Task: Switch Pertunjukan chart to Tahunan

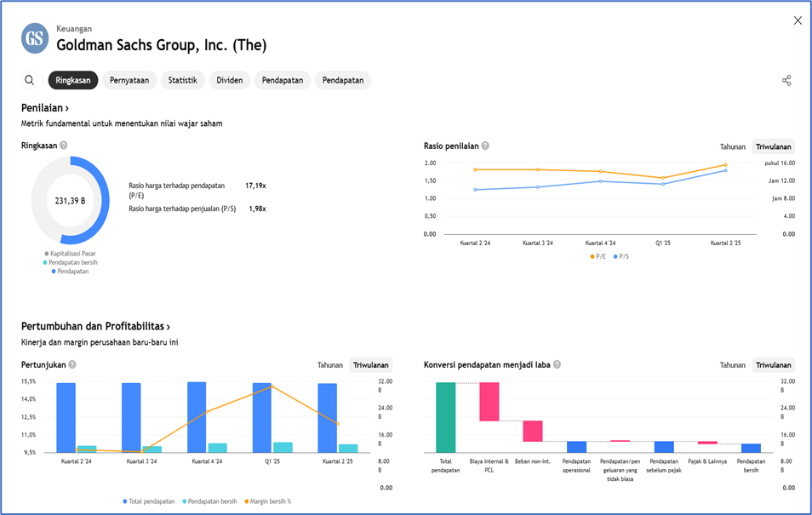Action: tap(329, 365)
